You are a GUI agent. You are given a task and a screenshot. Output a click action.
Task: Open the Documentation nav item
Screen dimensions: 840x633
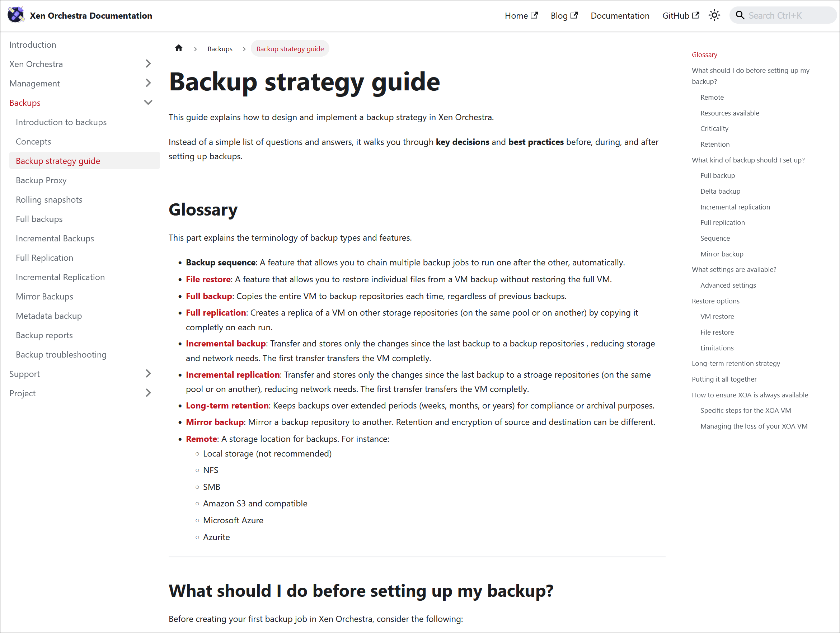pyautogui.click(x=620, y=15)
